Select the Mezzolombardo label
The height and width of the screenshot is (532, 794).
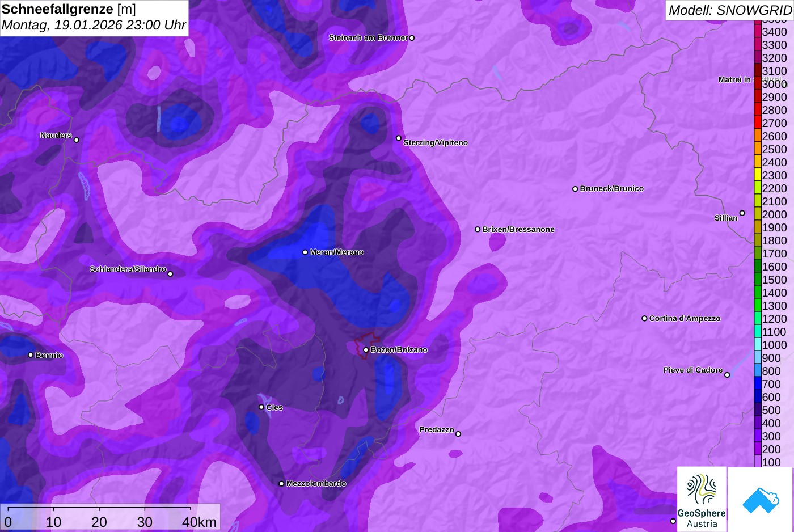(316, 483)
